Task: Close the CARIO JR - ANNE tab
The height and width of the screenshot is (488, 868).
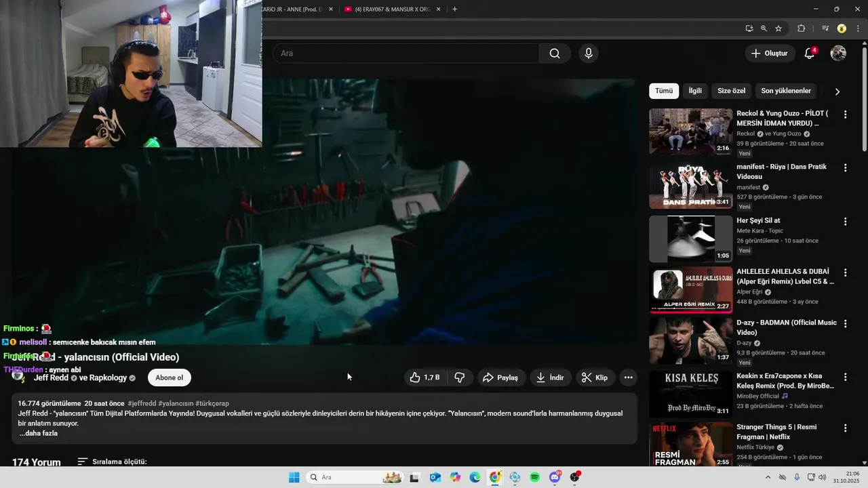Action: pos(331,9)
